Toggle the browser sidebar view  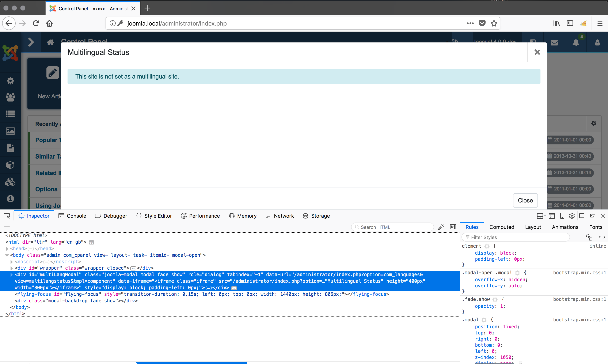tap(570, 23)
